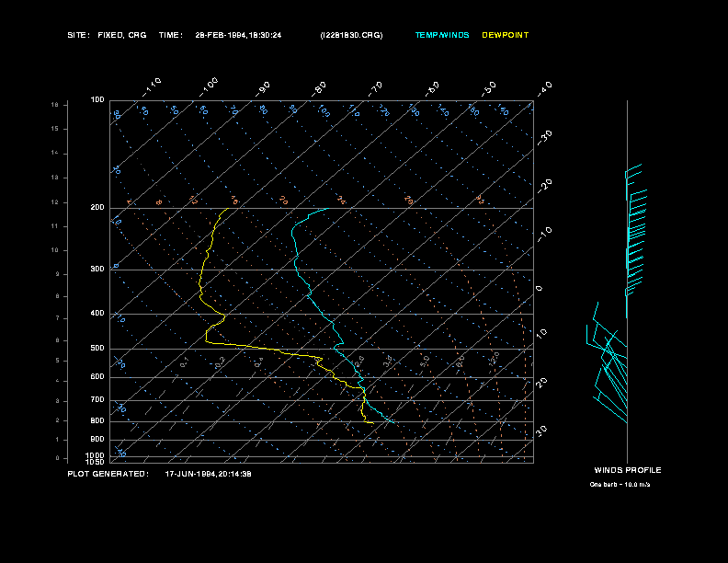Screen dimensions: 728x563
Task: Click the 800 pressure level label
Action: click(x=97, y=420)
